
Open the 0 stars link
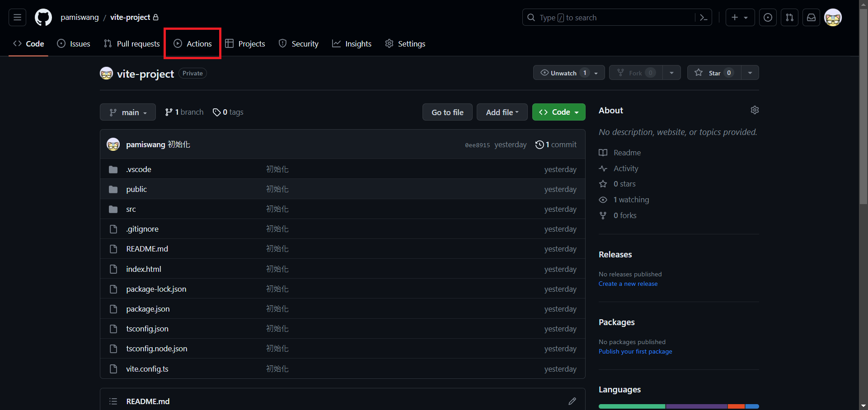click(617, 184)
